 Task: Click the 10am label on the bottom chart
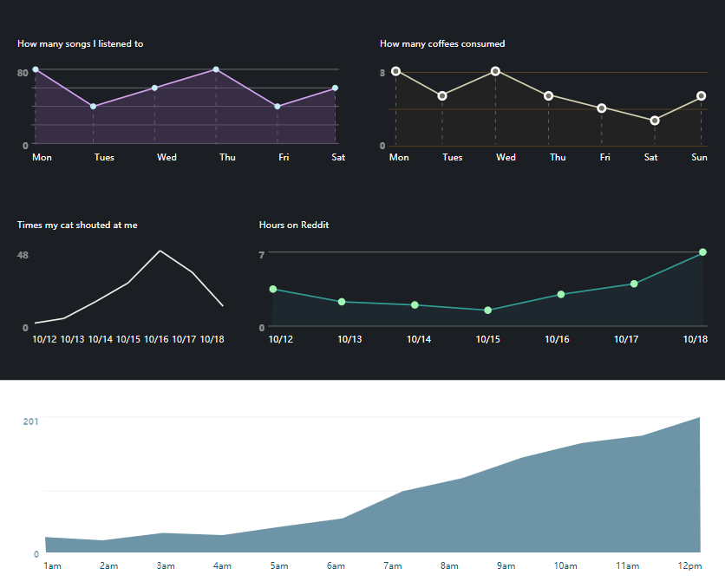[x=565, y=565]
